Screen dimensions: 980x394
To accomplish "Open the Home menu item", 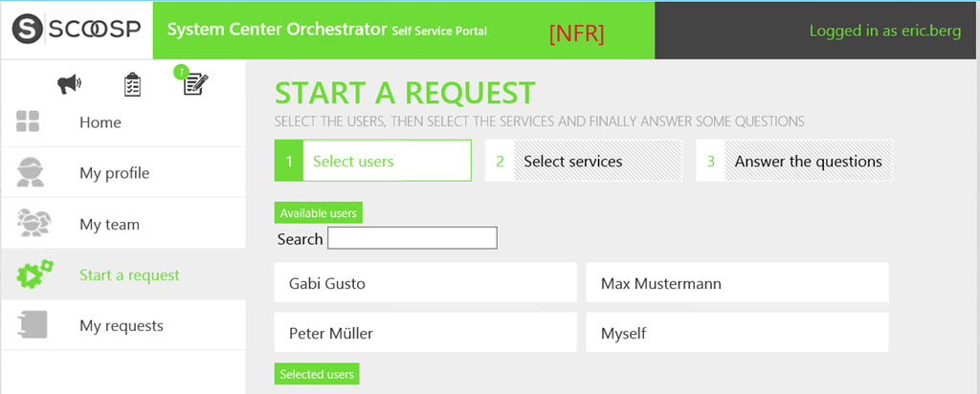I will [100, 122].
